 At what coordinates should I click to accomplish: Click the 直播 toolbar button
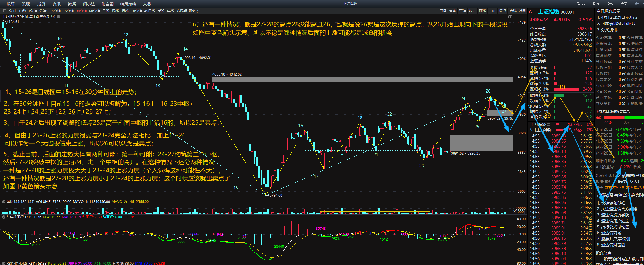click(443, 11)
